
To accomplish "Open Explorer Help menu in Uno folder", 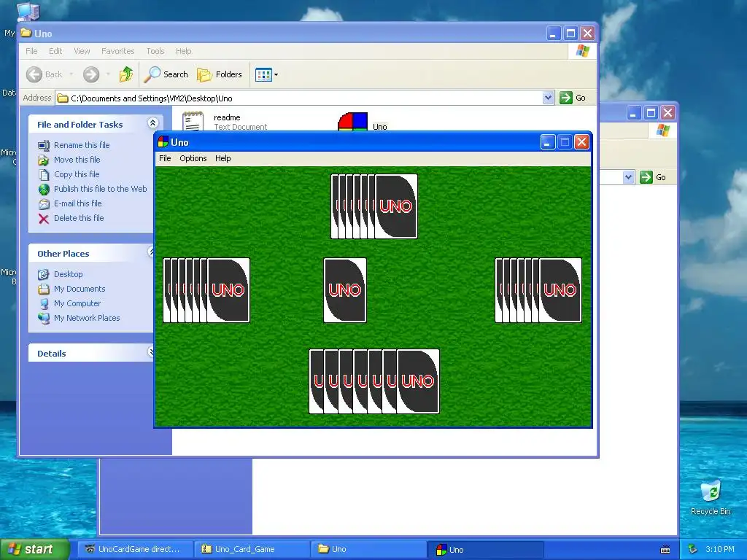I will [x=183, y=51].
